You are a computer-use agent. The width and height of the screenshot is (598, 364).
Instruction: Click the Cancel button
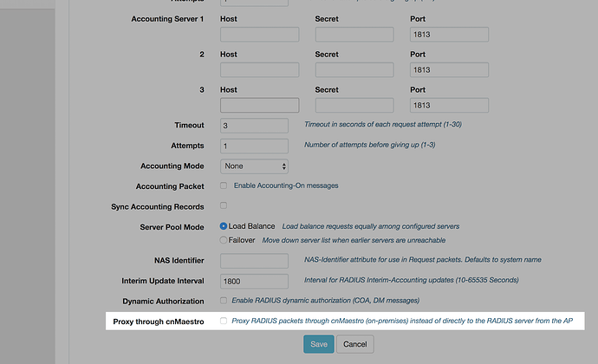pyautogui.click(x=355, y=344)
